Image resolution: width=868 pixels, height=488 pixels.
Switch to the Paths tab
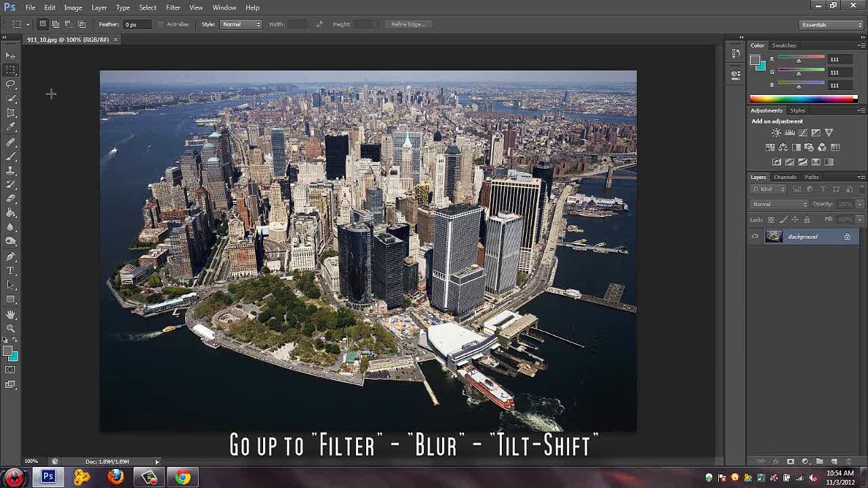(x=812, y=177)
